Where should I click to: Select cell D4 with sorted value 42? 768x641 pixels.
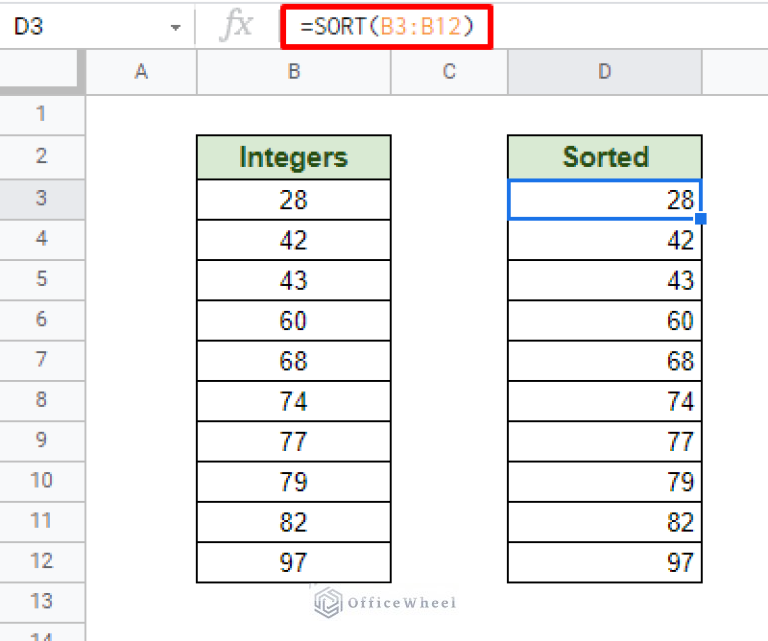coord(605,240)
